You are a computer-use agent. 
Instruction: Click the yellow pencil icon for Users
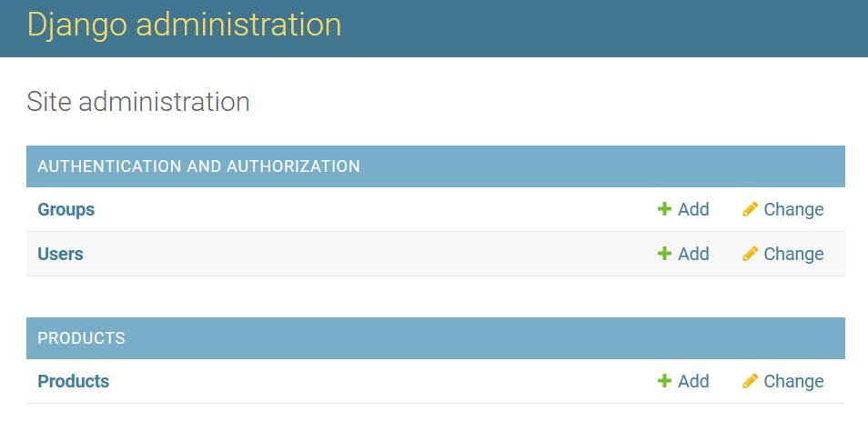(750, 254)
